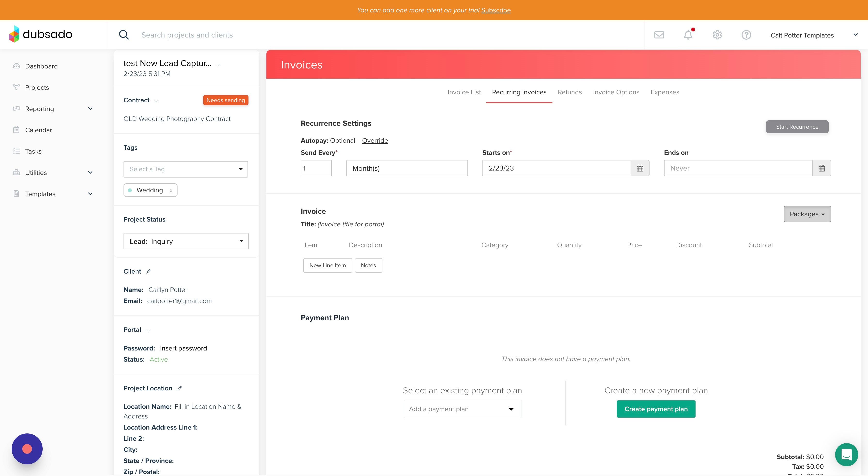Click Create payment plan button
868x476 pixels.
coord(656,409)
